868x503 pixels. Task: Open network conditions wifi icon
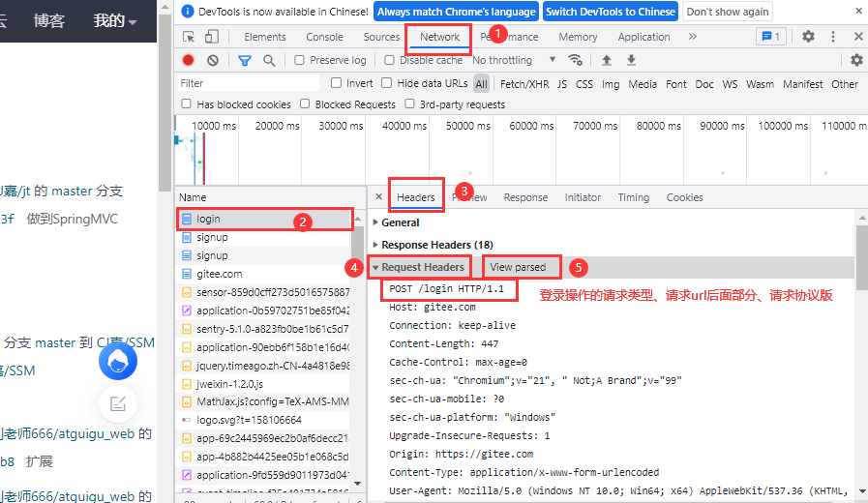coord(575,60)
